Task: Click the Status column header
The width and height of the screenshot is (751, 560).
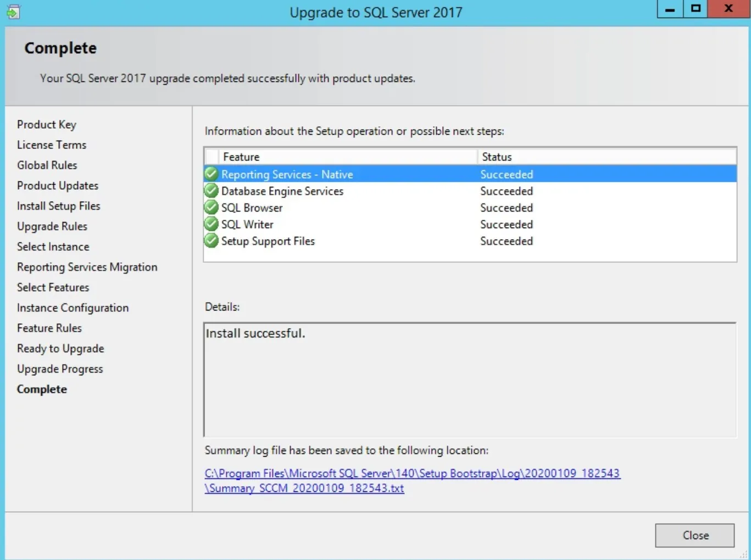Action: pyautogui.click(x=607, y=157)
